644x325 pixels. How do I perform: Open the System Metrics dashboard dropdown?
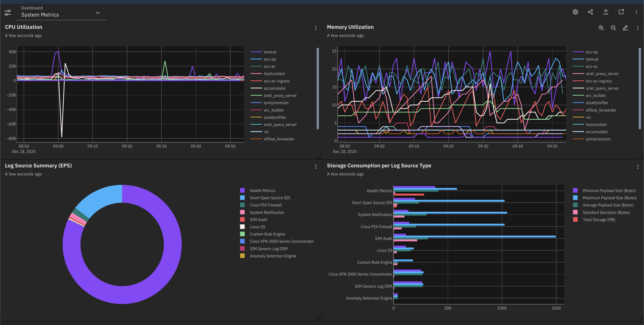point(98,13)
